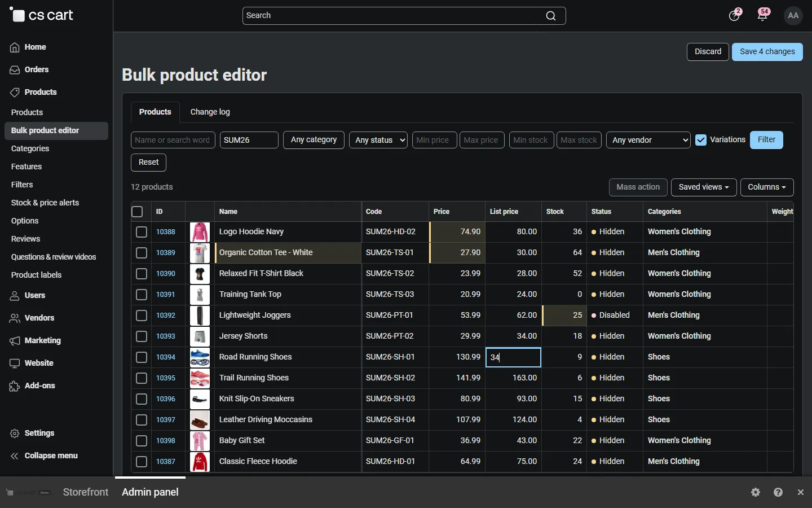Expand the Any status dropdown
The height and width of the screenshot is (508, 812).
point(378,140)
